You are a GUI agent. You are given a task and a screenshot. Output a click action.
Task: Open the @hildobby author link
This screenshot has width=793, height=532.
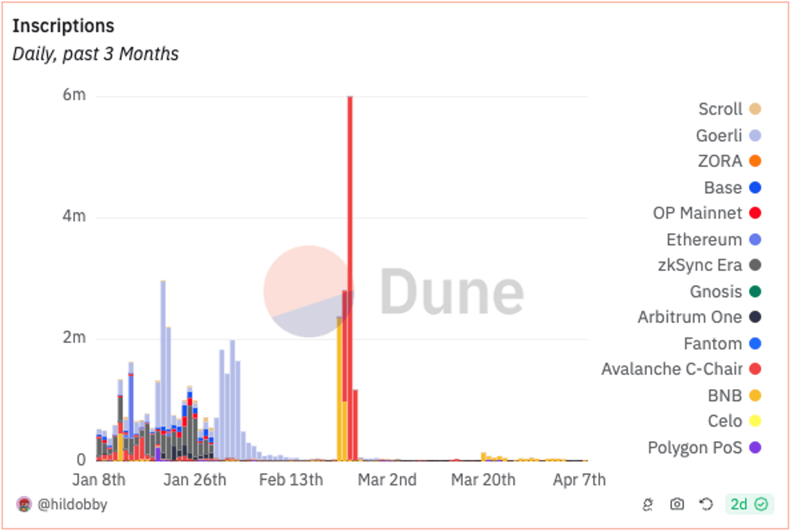72,504
